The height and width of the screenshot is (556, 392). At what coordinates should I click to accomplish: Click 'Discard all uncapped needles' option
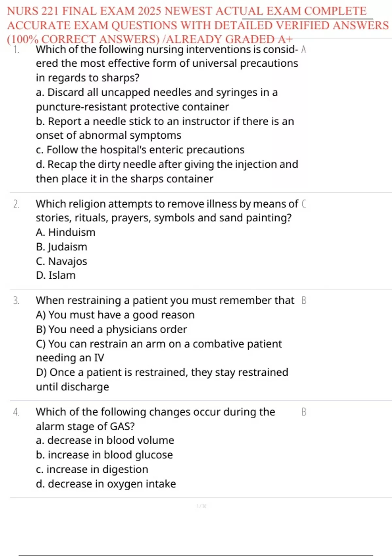click(x=157, y=93)
